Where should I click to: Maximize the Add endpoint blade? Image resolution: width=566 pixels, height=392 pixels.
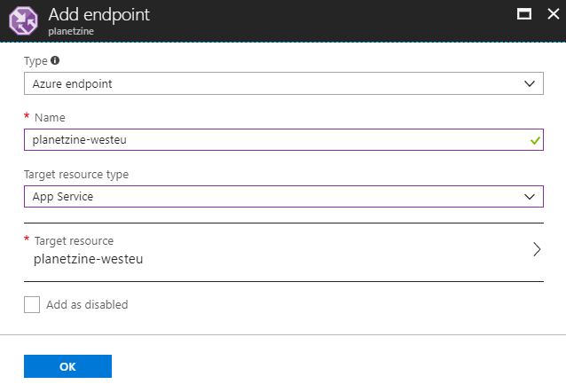[x=524, y=14]
